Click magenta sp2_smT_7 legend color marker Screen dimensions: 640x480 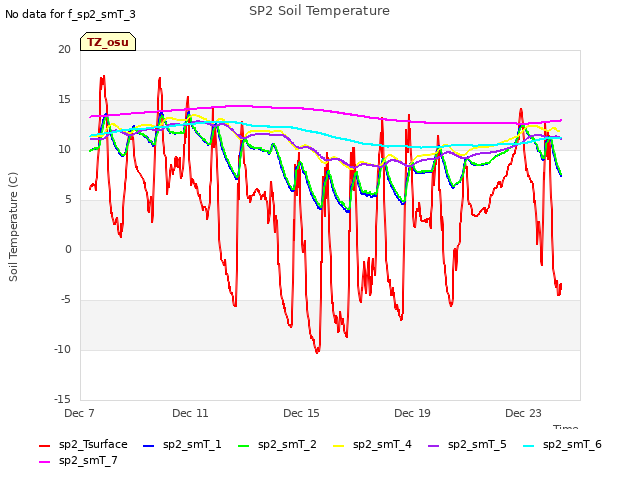pyautogui.click(x=44, y=462)
